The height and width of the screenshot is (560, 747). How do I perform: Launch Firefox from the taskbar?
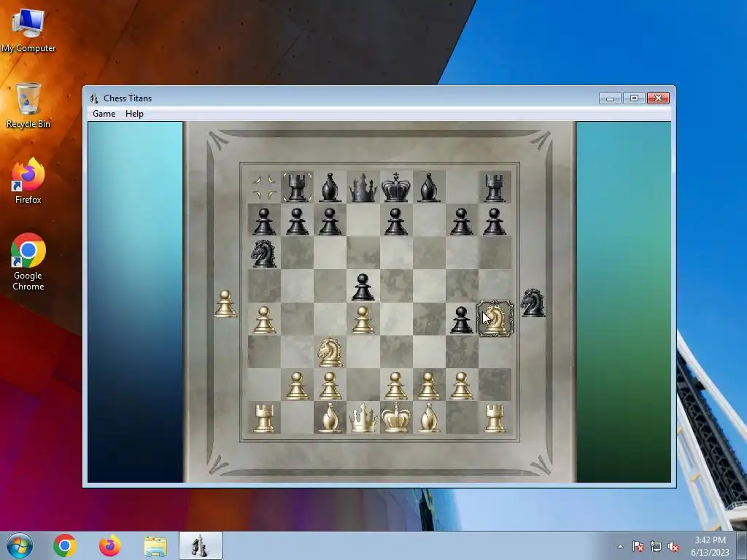tap(110, 545)
